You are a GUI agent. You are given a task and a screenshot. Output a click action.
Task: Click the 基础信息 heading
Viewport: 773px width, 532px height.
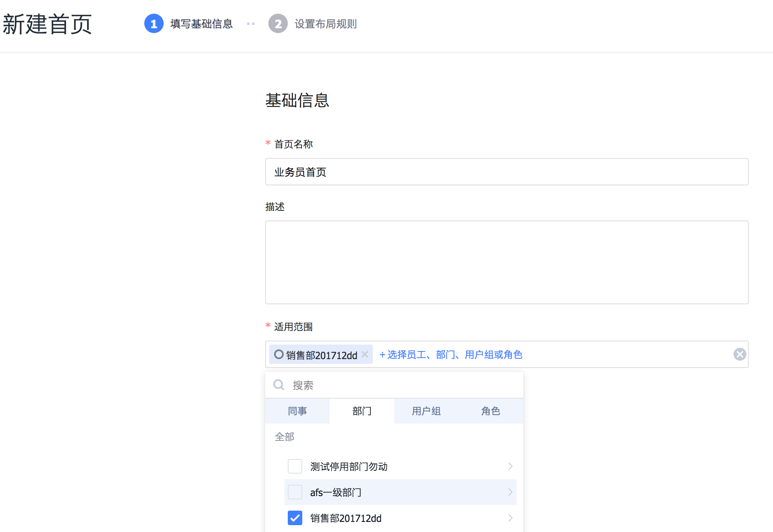[x=297, y=100]
